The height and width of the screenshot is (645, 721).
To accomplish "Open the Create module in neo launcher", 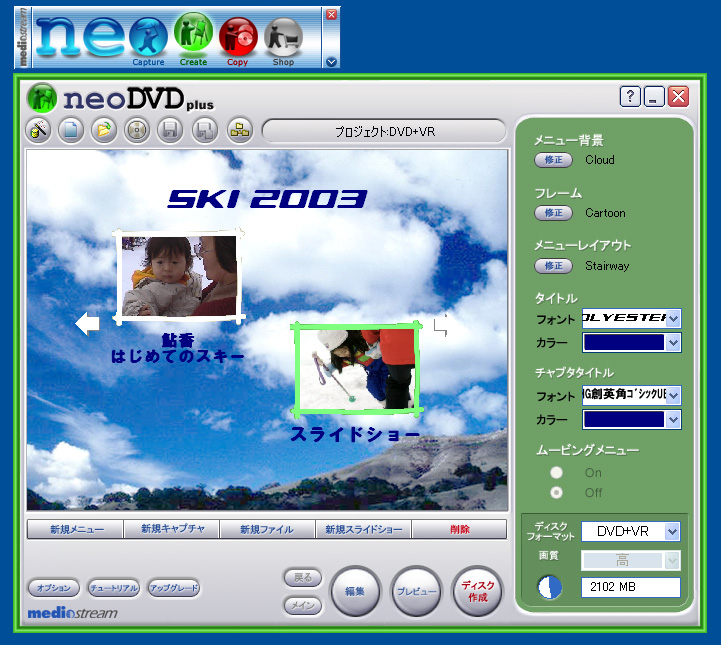I will coord(194,40).
